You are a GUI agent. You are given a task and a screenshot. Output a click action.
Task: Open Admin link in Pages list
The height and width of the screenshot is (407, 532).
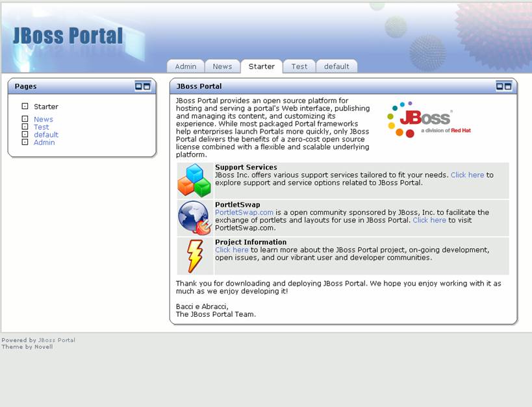44,142
